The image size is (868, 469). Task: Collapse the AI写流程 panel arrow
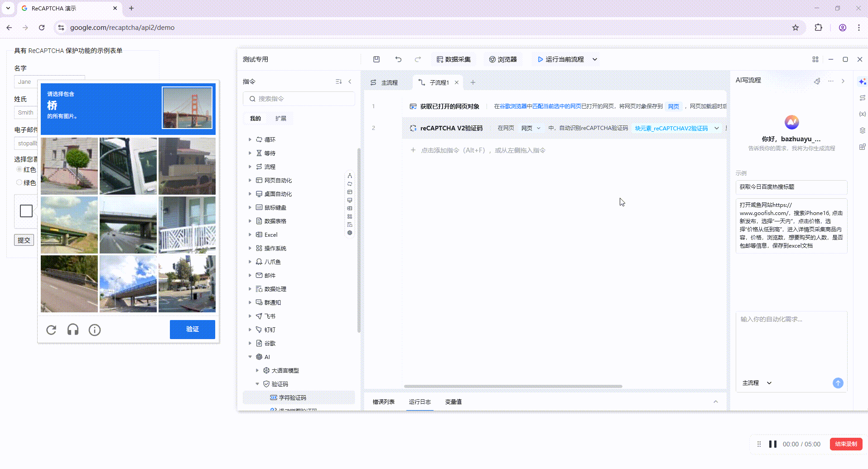[x=843, y=81]
